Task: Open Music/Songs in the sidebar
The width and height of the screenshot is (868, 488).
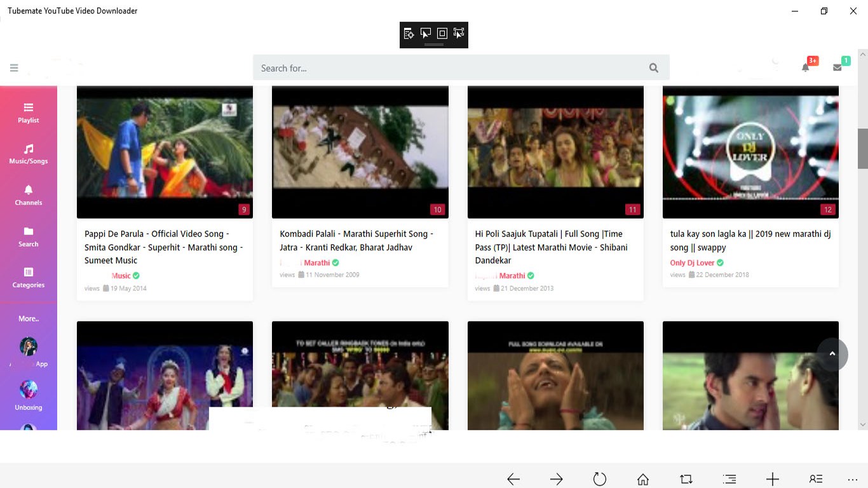Action: point(29,154)
